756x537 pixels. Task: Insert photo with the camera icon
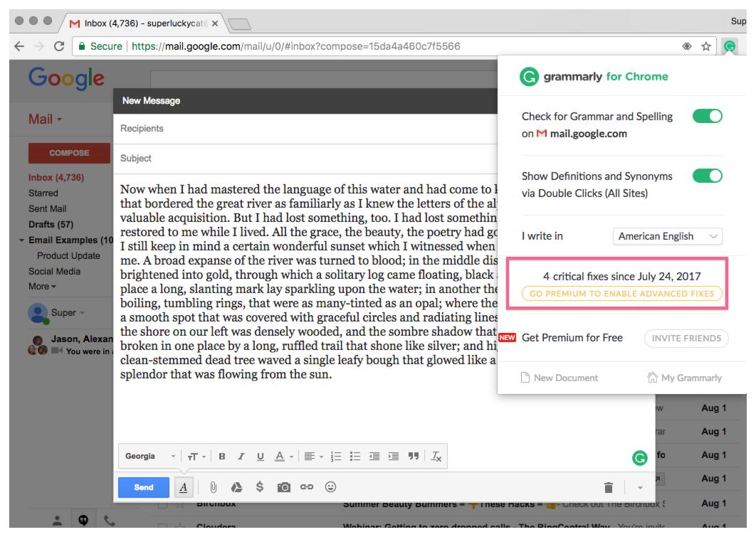(x=283, y=487)
